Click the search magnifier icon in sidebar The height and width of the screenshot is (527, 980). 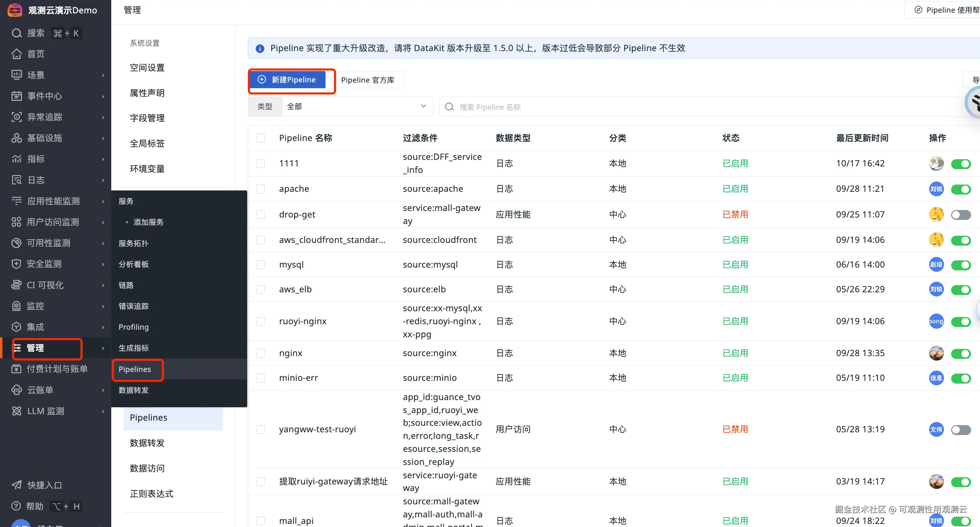(16, 33)
